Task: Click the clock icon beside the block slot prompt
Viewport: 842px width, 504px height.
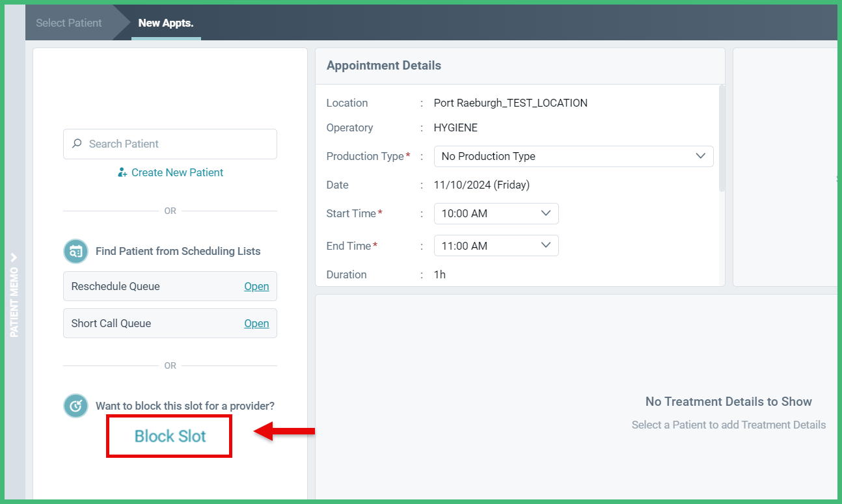Action: (75, 405)
